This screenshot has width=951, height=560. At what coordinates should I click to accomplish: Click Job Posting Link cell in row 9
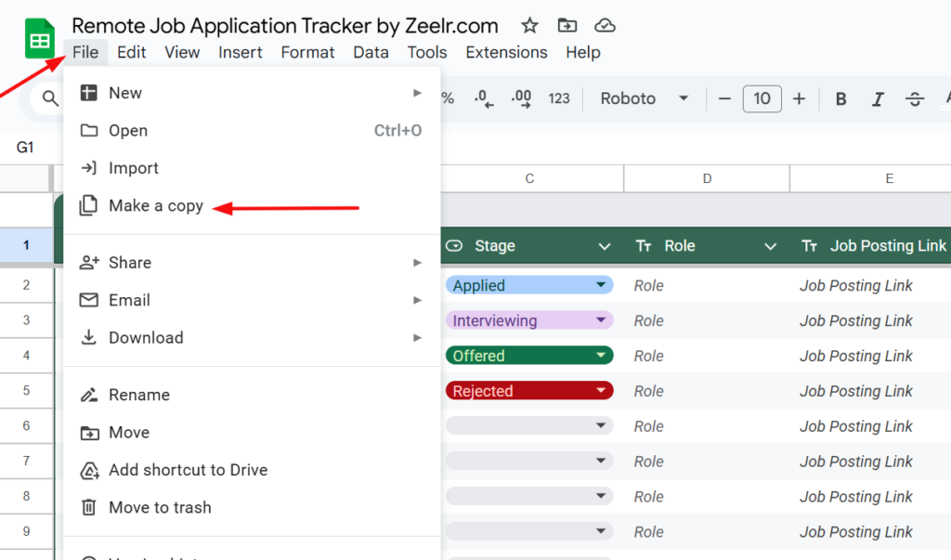[870, 531]
